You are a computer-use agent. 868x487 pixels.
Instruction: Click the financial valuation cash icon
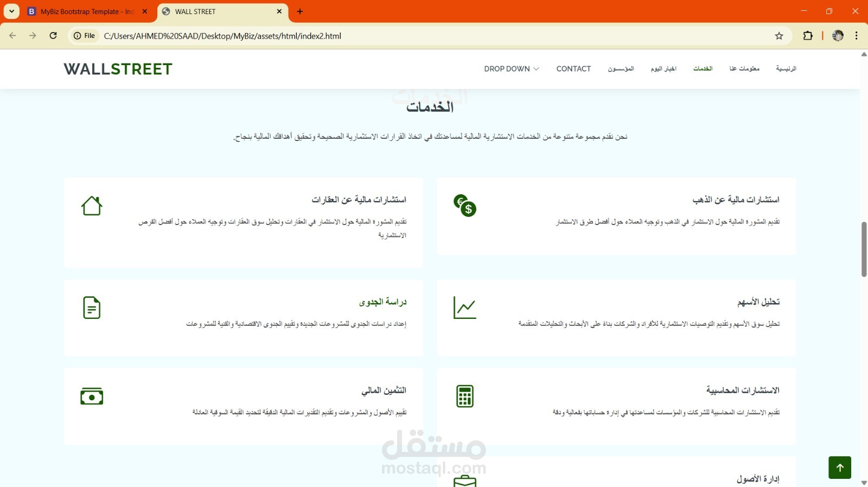tap(92, 396)
